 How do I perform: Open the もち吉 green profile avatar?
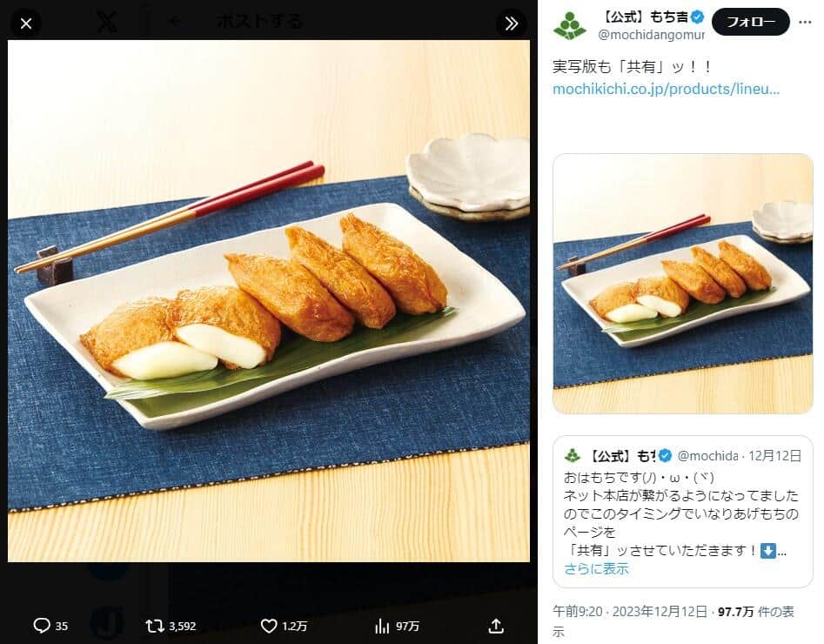click(x=570, y=24)
